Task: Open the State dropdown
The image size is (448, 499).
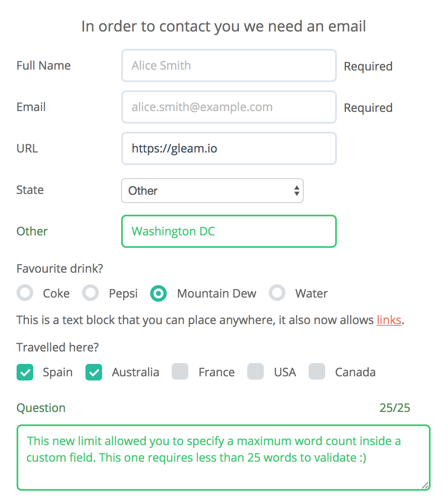Action: [212, 191]
